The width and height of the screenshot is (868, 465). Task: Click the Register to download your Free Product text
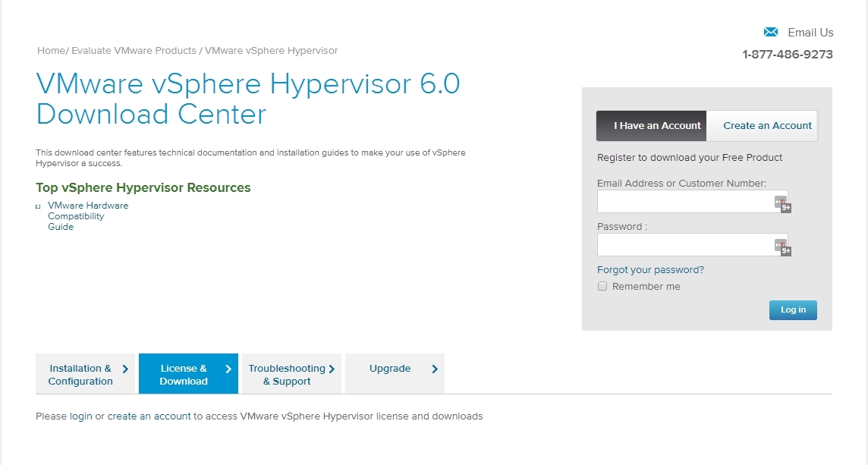tap(690, 158)
